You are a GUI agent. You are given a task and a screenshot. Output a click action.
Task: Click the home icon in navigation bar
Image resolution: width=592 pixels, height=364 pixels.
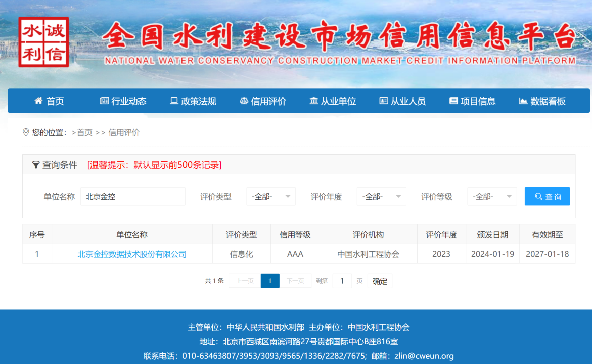tap(38, 101)
